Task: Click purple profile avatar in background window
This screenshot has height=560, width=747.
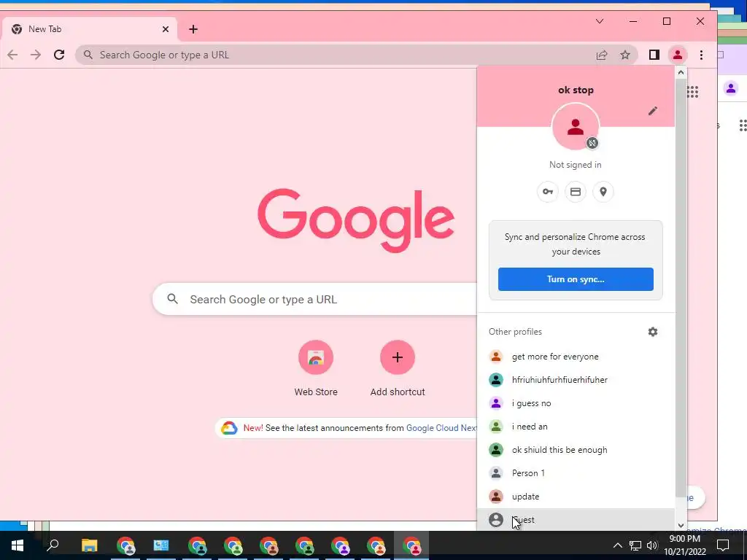Action: (731, 88)
